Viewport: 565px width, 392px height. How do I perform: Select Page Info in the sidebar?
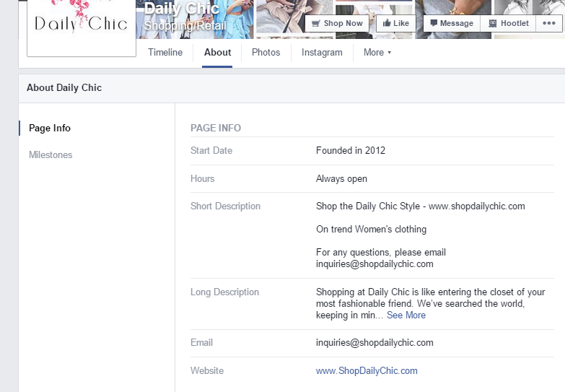[x=50, y=128]
